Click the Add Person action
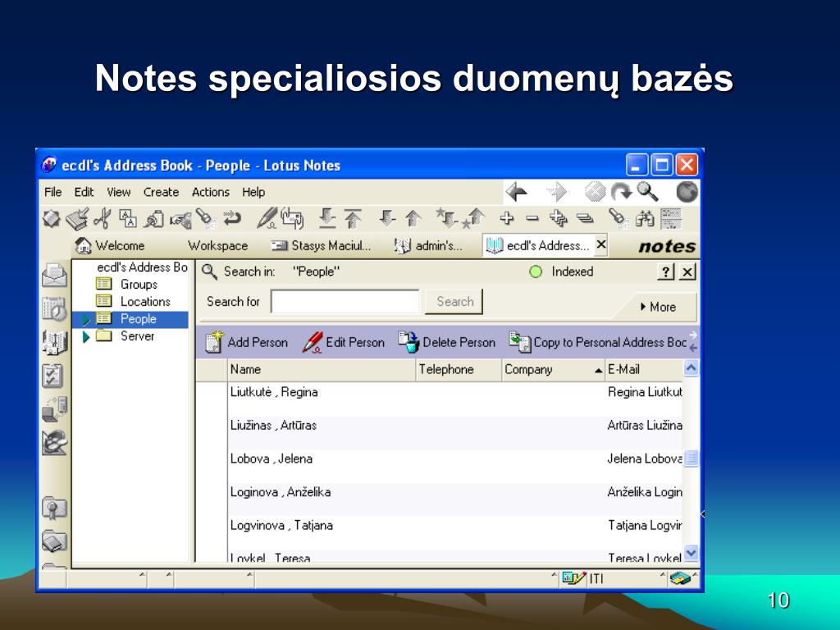The height and width of the screenshot is (630, 840). coord(246,342)
